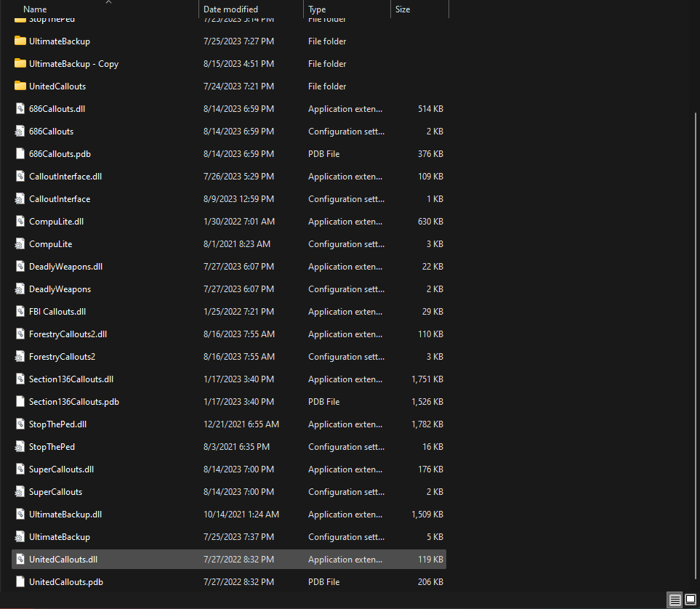700x609 pixels.
Task: Click the 16 KB size value
Action: (433, 446)
